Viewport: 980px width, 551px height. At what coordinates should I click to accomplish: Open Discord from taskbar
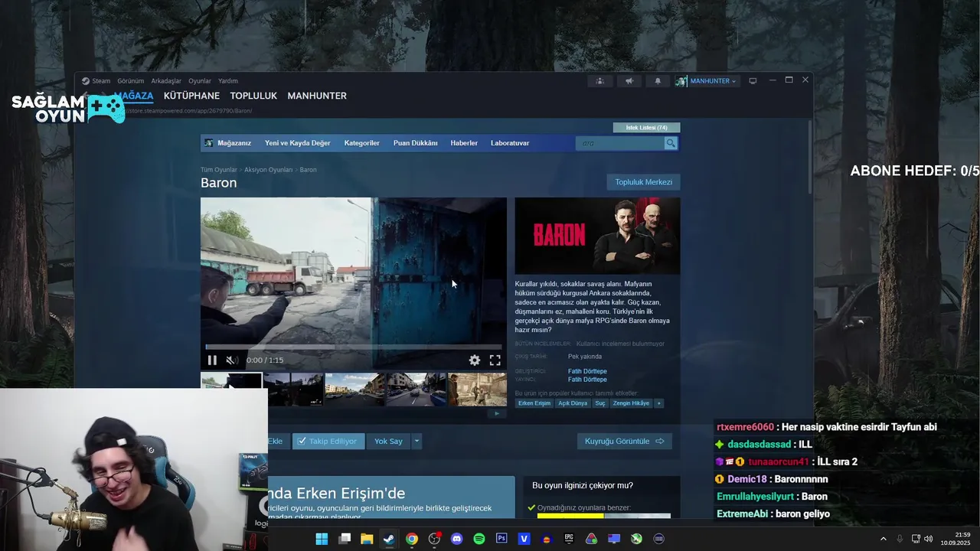(x=457, y=539)
